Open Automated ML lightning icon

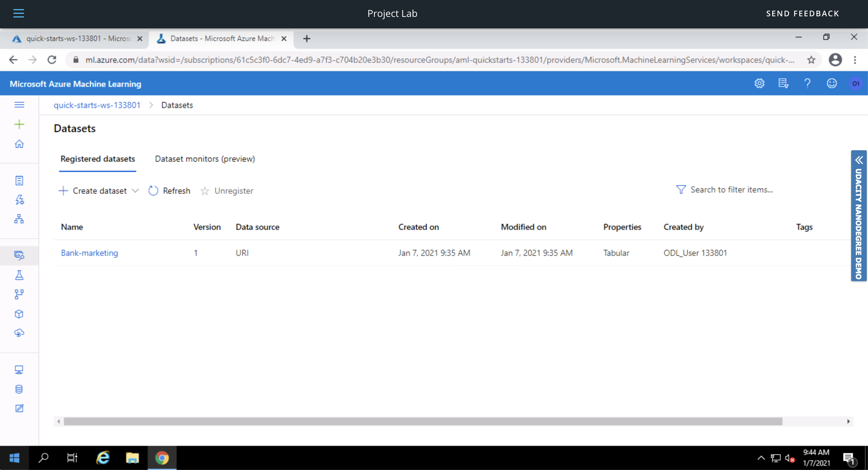[19, 200]
